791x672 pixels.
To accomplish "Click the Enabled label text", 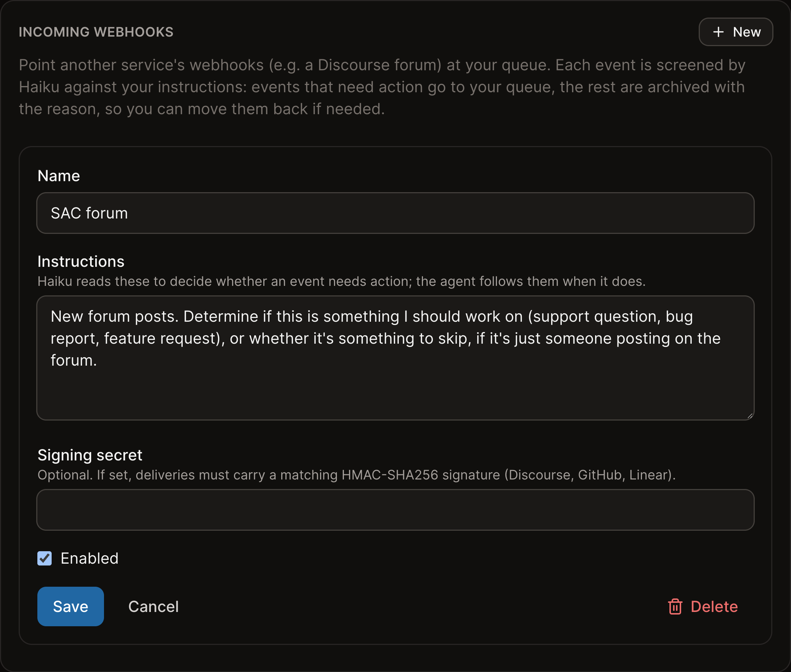I will pyautogui.click(x=90, y=558).
